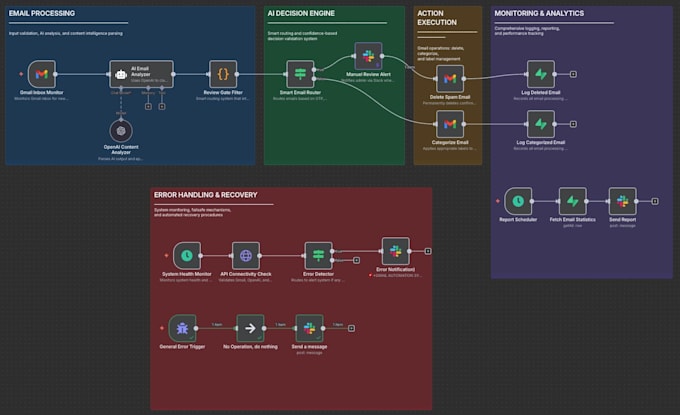Select the Categorize Email Gmail node
The width and height of the screenshot is (680, 415).
pos(450,124)
